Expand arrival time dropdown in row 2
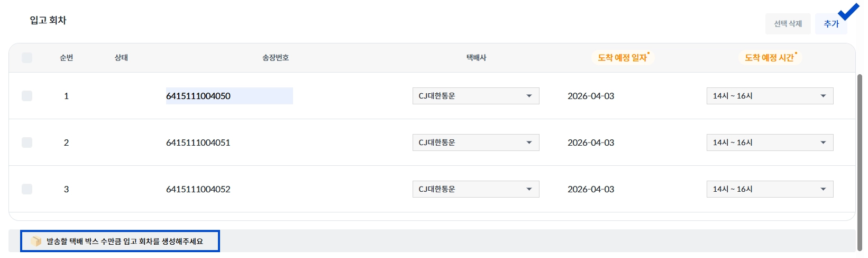The image size is (868, 258). pyautogui.click(x=770, y=143)
